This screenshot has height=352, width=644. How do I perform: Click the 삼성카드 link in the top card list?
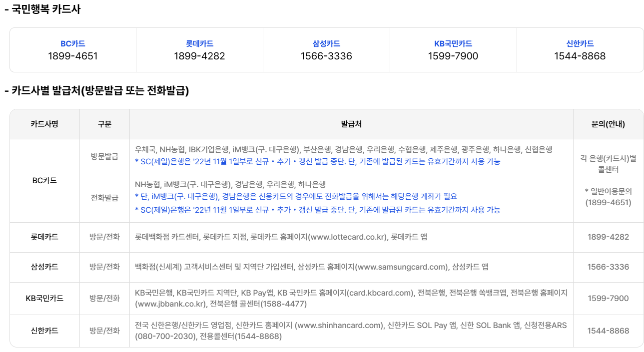[326, 43]
